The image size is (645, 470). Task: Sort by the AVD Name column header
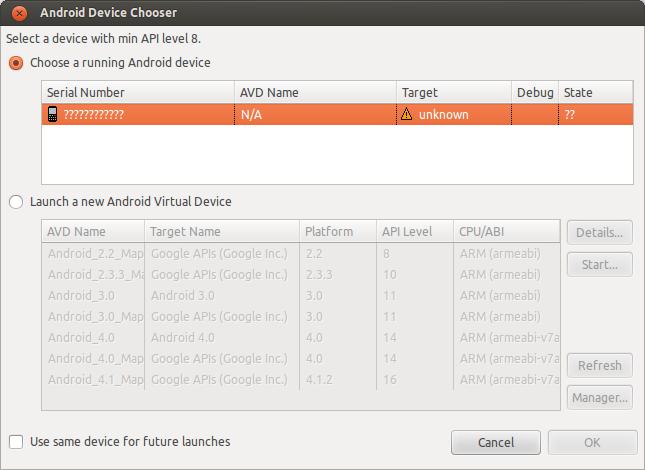pos(315,93)
